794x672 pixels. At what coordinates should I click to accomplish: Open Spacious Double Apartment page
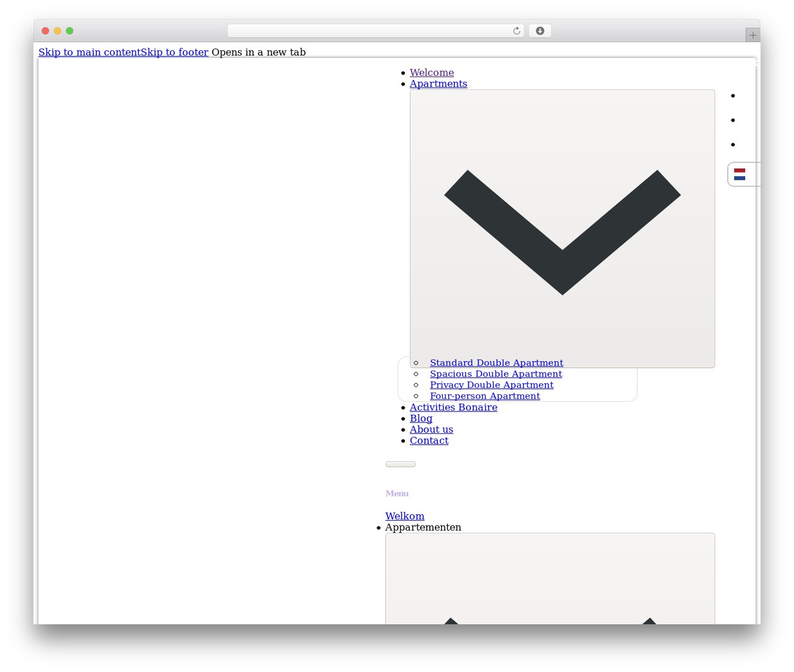pos(496,374)
